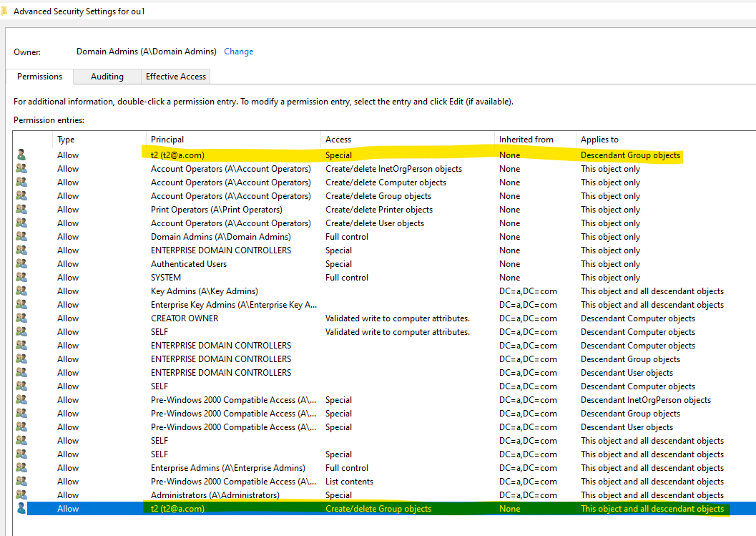This screenshot has height=536, width=756.
Task: Click user icon of selected t2 Create/delete Group row
Action: pyautogui.click(x=21, y=508)
